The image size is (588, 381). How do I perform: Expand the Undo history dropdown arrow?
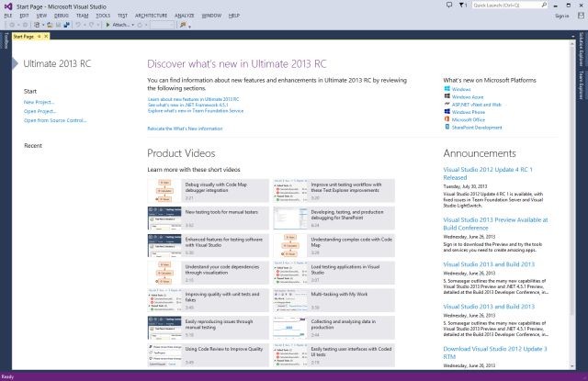coord(85,25)
